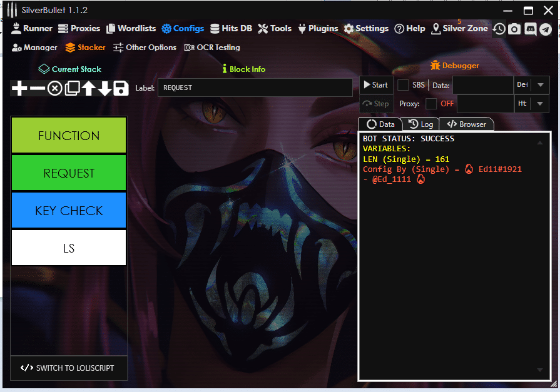
Task: Toggle the Proxy checkbox
Action: pos(431,104)
